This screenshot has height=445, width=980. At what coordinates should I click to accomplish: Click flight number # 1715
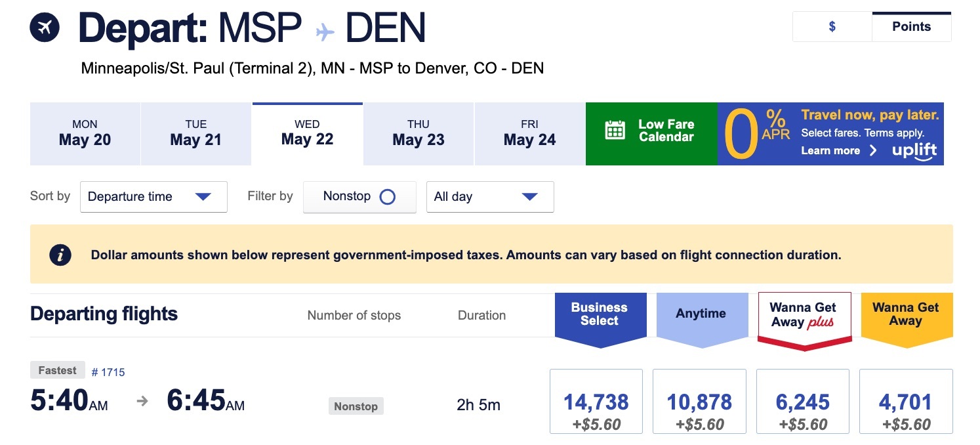(x=109, y=371)
